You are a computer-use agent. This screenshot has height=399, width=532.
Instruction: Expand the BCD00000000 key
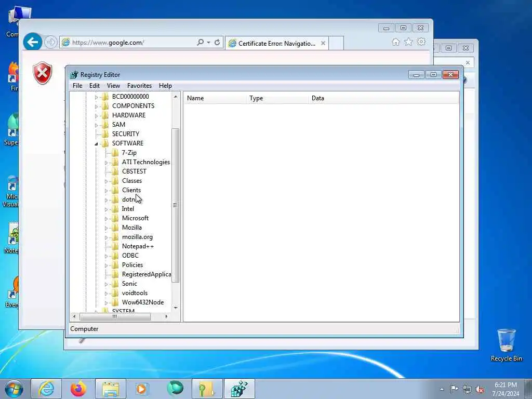pos(96,97)
